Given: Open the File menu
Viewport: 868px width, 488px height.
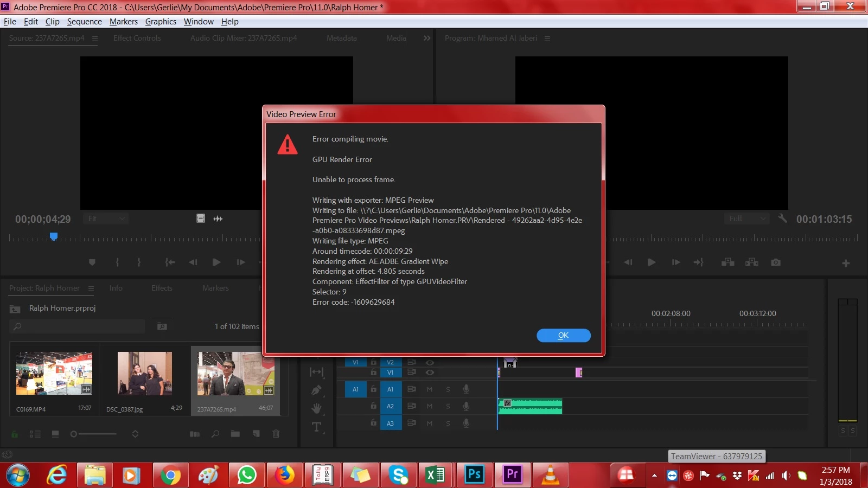Looking at the screenshot, I should pyautogui.click(x=10, y=22).
